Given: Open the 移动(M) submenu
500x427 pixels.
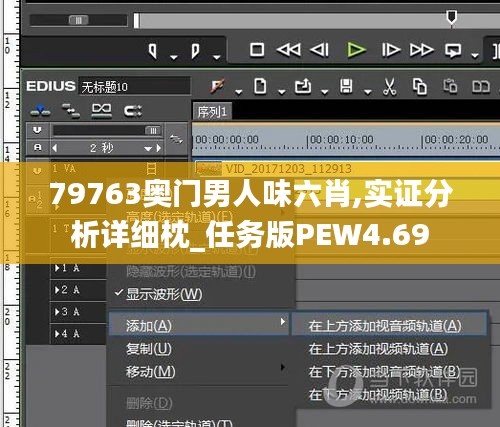Looking at the screenshot, I should [x=199, y=371].
